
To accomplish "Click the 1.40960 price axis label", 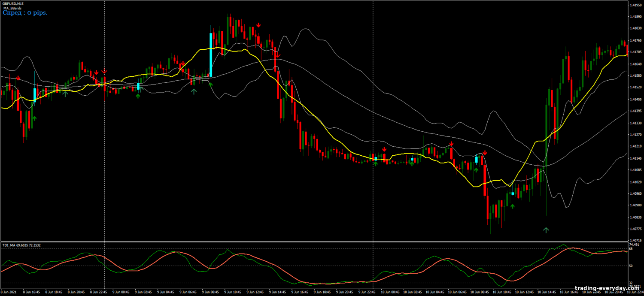I will (635, 193).
